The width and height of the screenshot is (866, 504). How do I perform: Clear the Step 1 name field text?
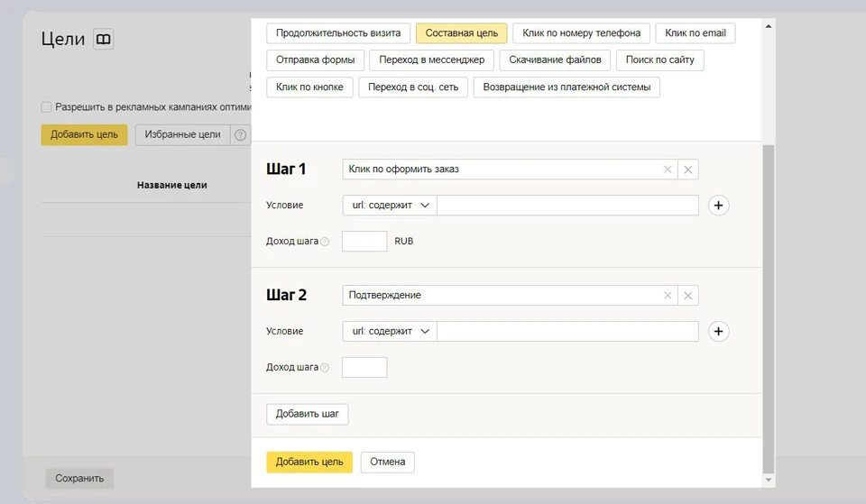coord(668,170)
